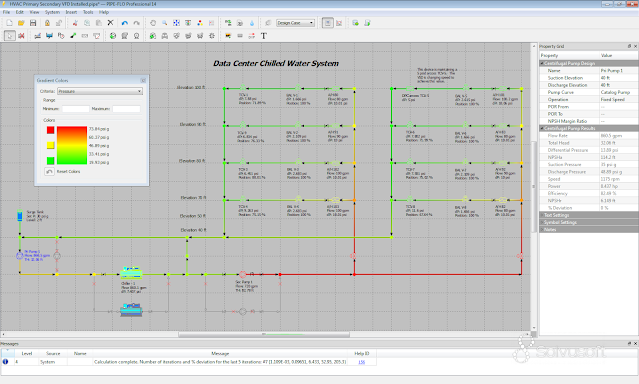Viewport: 639px width, 384px height.
Task: Close the Messages panel
Action: [635, 344]
